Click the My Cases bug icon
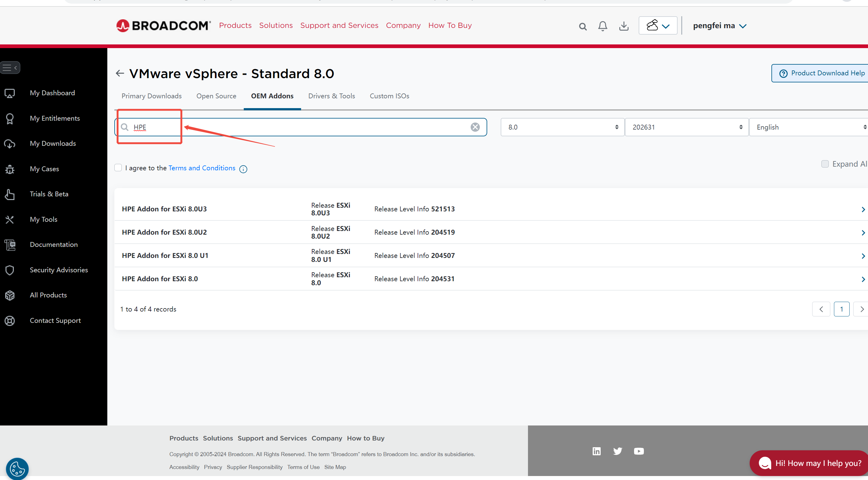Screen dimensions: 868x480 point(10,169)
